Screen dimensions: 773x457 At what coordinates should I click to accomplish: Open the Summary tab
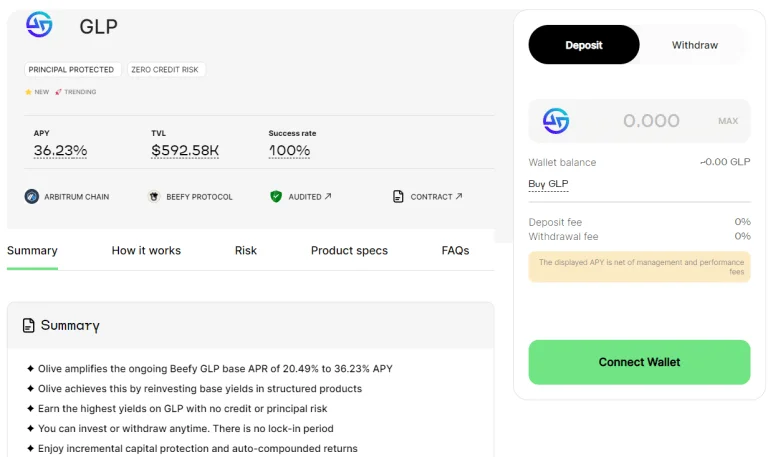tap(32, 250)
